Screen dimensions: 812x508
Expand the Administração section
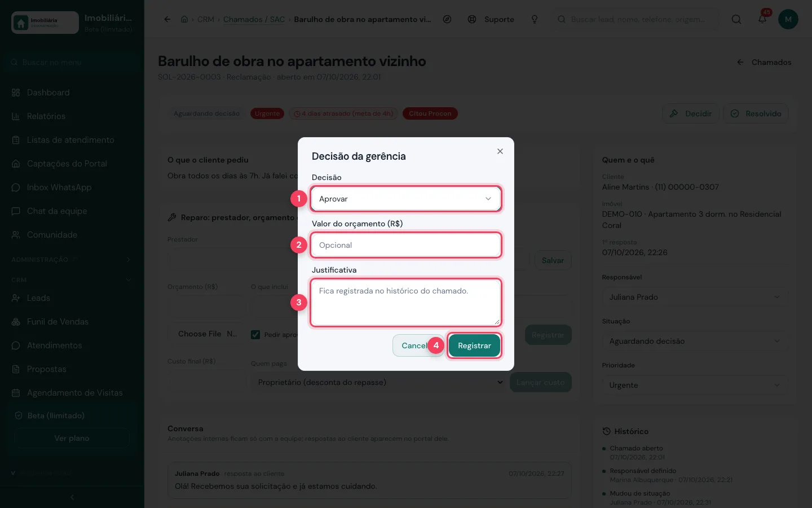tap(72, 260)
